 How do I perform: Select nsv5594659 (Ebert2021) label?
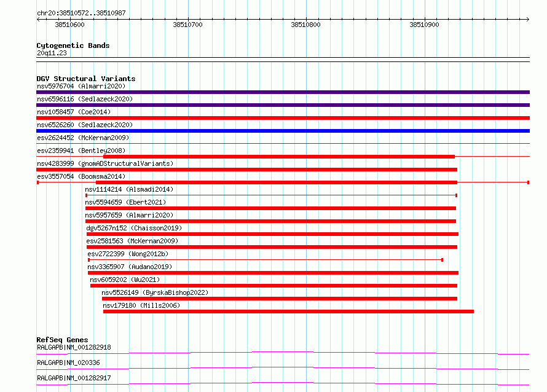[125, 202]
